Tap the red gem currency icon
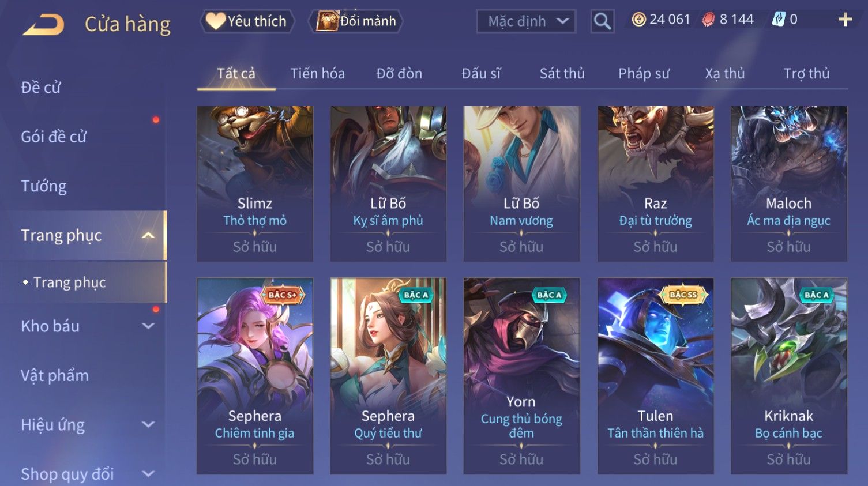Viewport: 868px width, 486px height. [x=708, y=20]
